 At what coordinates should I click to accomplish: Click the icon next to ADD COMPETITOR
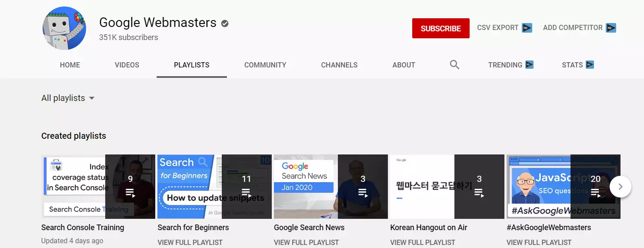point(611,28)
